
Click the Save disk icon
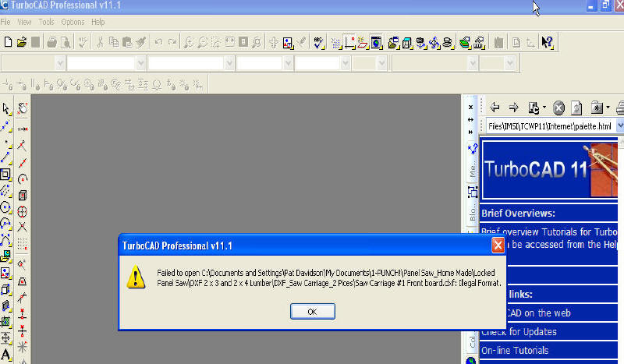click(x=36, y=42)
